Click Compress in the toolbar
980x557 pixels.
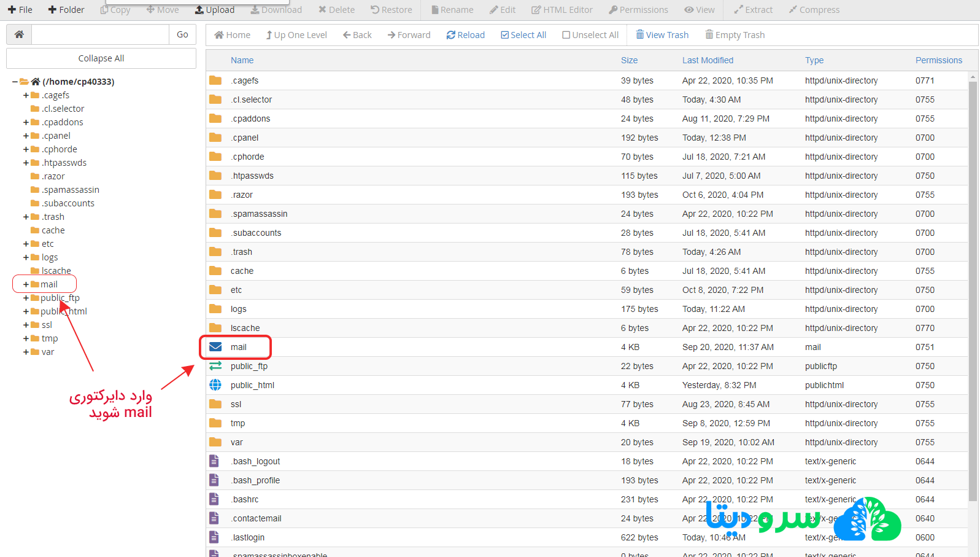814,10
